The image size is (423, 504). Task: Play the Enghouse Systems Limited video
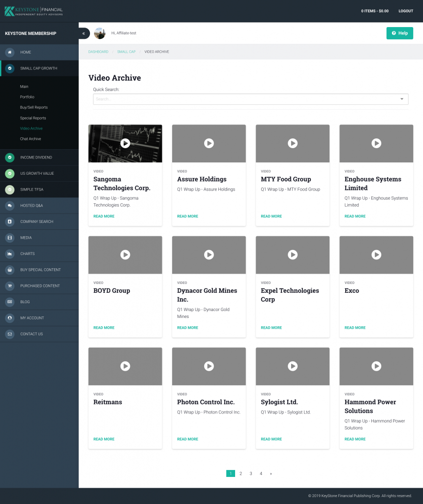click(376, 143)
